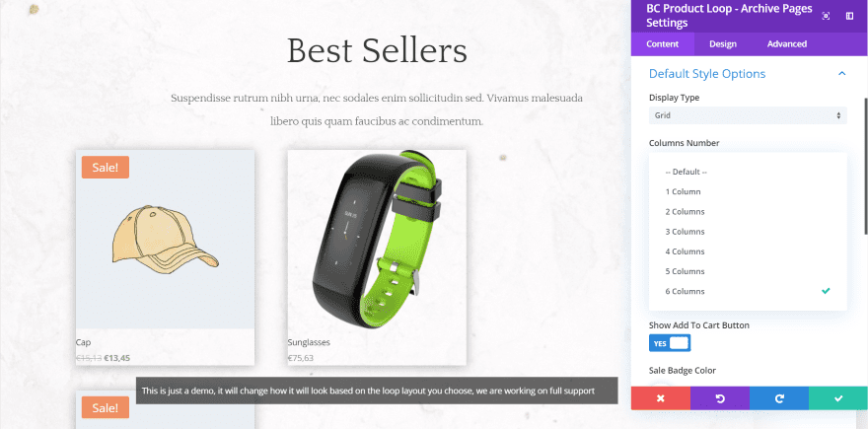The image size is (868, 429).
Task: Click the settings panel vertical scrollbar
Action: 866,166
